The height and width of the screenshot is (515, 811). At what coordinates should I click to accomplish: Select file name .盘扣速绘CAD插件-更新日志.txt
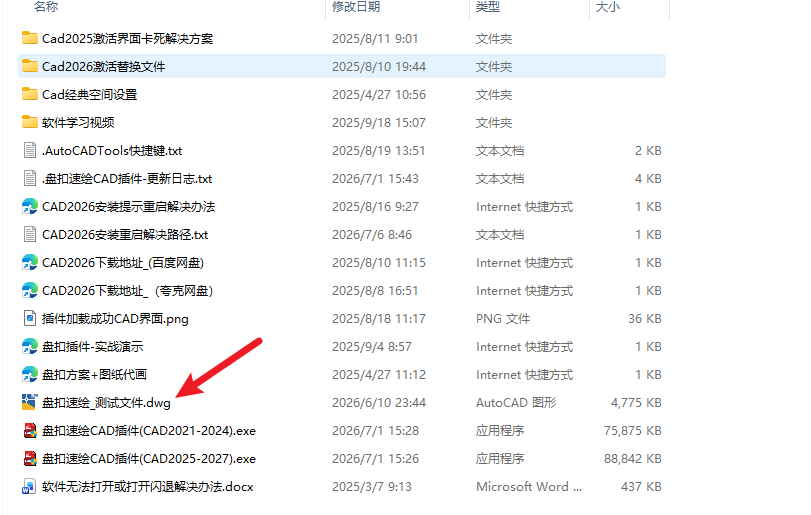[x=127, y=178]
